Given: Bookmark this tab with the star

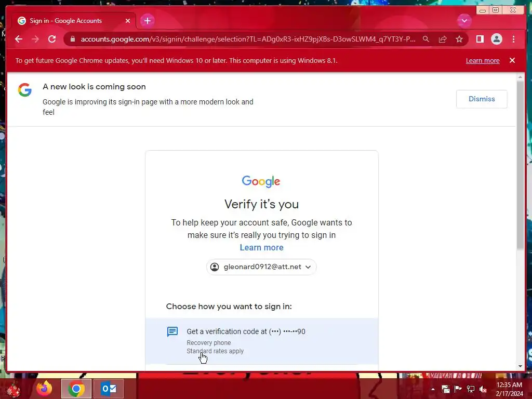Looking at the screenshot, I should 459,39.
